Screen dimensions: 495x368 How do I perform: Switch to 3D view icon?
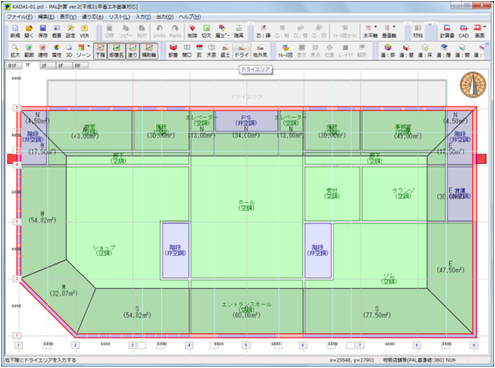click(x=69, y=51)
